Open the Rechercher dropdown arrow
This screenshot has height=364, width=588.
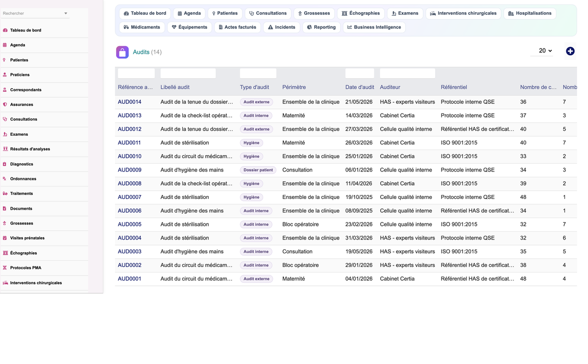click(x=66, y=14)
